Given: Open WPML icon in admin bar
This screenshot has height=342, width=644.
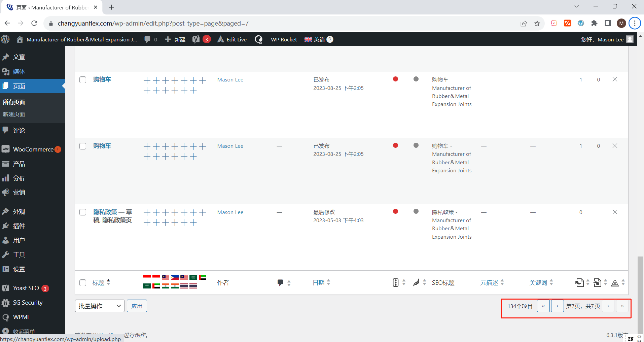Looking at the screenshot, I should click(x=258, y=39).
